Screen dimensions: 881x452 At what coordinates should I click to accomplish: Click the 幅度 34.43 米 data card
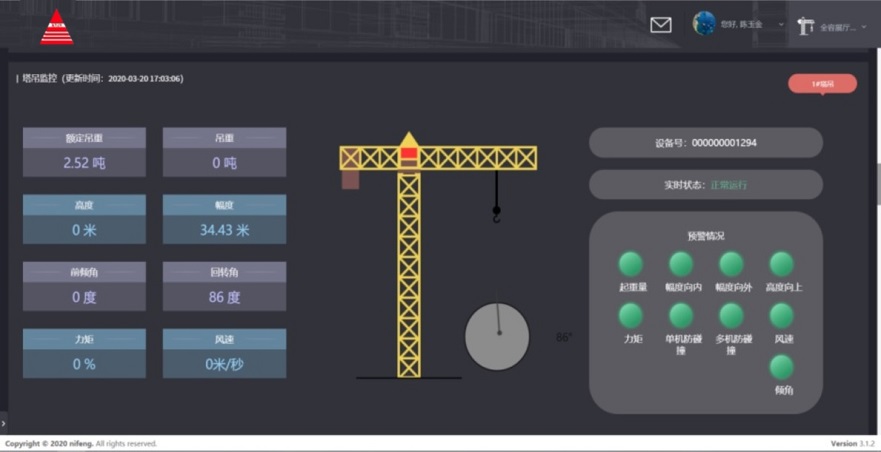224,219
